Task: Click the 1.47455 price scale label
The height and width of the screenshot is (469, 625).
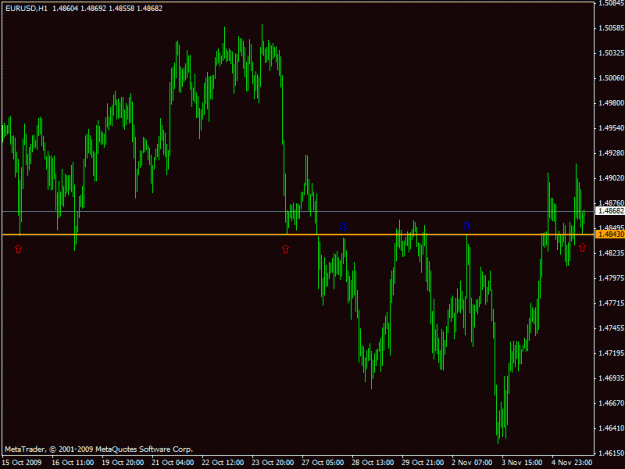Action: [611, 328]
